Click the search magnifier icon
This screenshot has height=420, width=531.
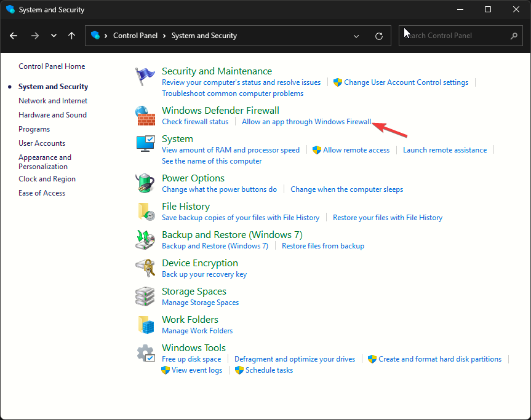[x=514, y=36]
